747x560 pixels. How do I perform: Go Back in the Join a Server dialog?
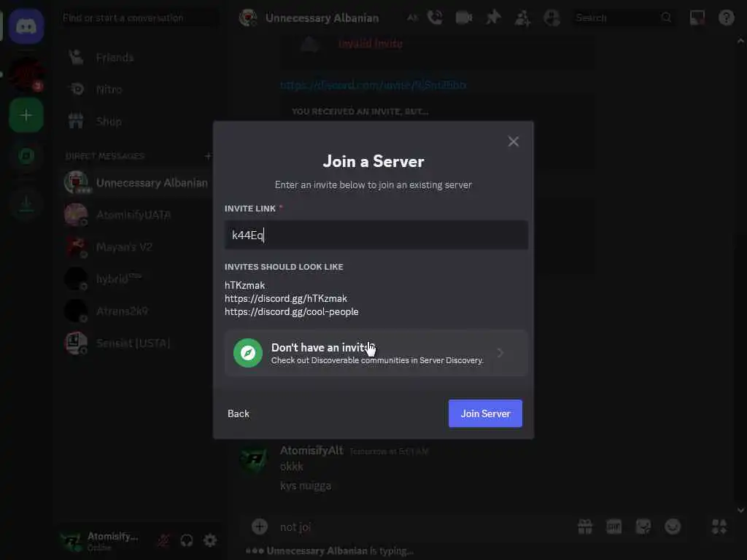239,413
